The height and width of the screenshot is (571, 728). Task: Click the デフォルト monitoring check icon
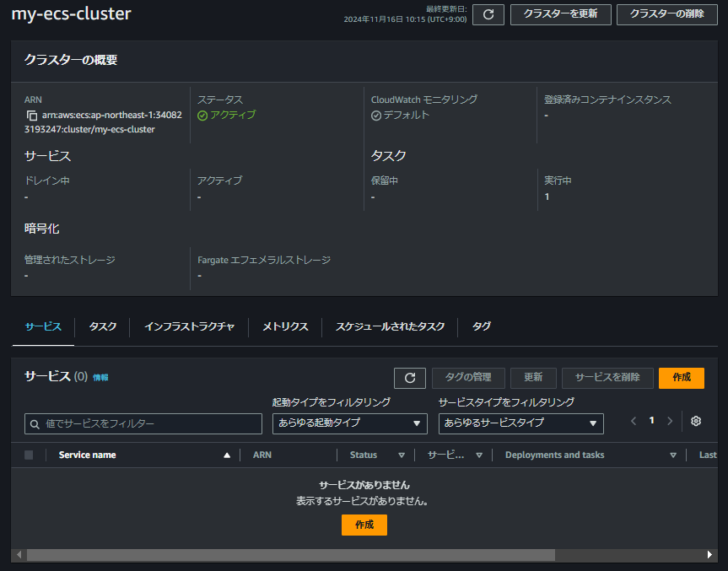pos(376,116)
